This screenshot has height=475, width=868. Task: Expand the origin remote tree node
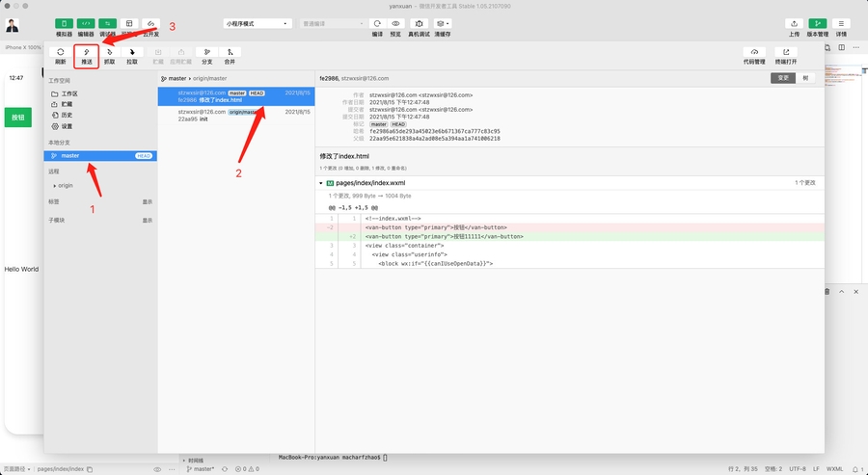pos(55,185)
